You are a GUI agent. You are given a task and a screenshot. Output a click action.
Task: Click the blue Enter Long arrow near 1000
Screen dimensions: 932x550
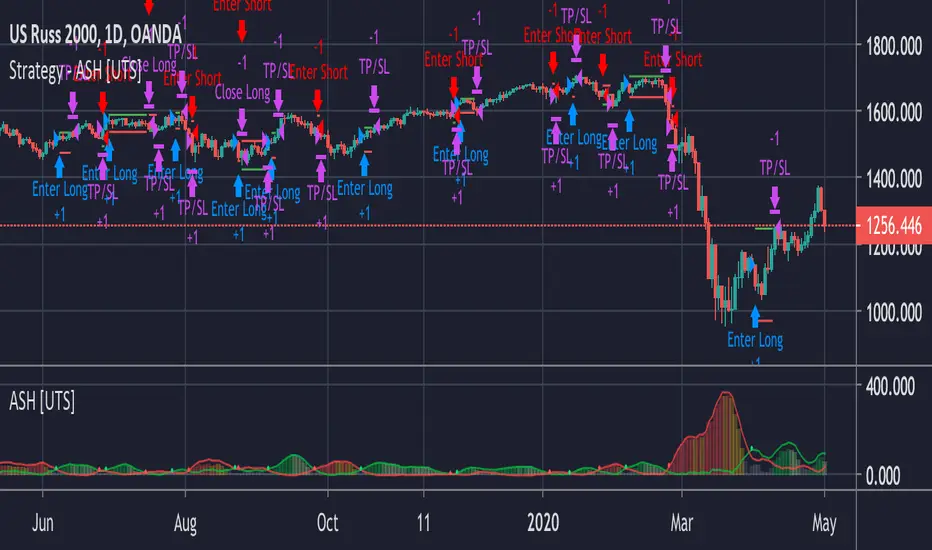[x=755, y=316]
